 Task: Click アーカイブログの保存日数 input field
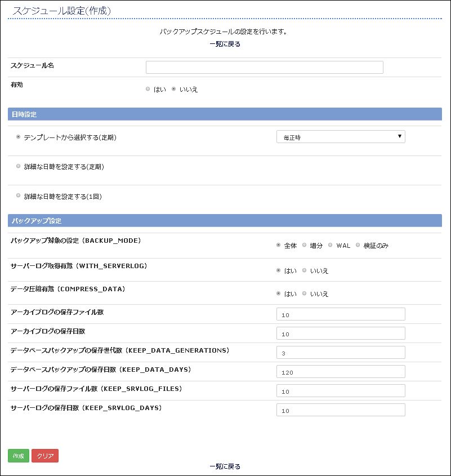[341, 333]
